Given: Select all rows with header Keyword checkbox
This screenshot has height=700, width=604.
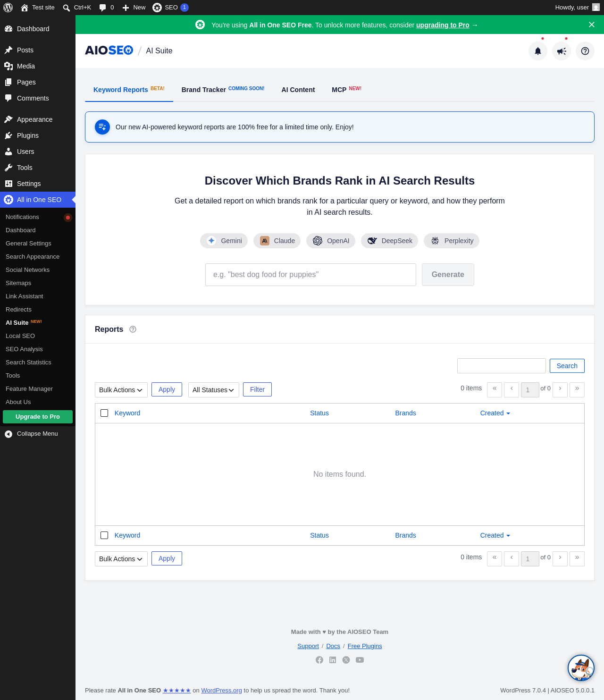Looking at the screenshot, I should [105, 413].
